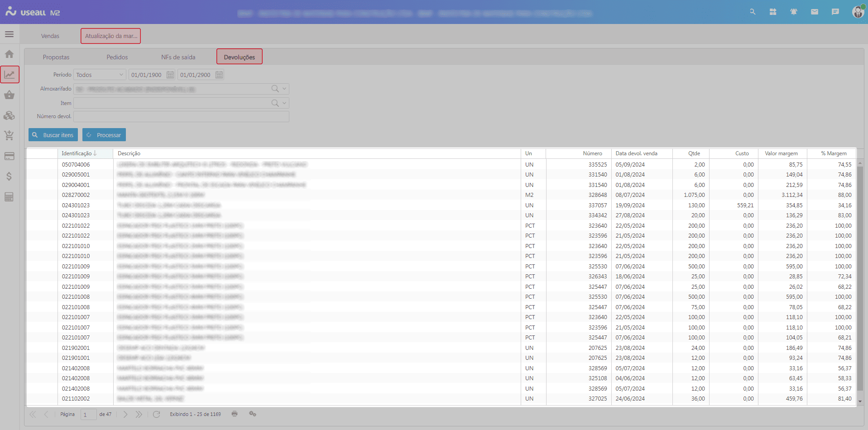Click the notifications bell icon
The height and width of the screenshot is (430, 868).
(x=794, y=12)
